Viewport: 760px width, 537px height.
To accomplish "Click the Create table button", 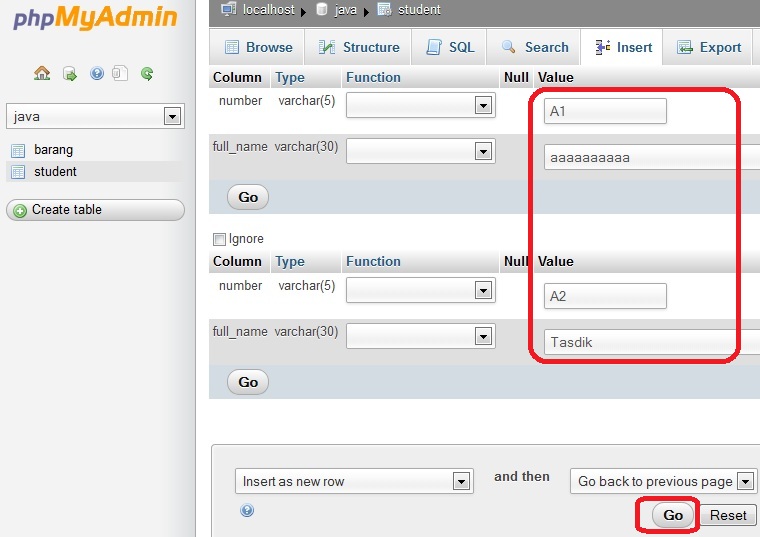I will tap(95, 210).
